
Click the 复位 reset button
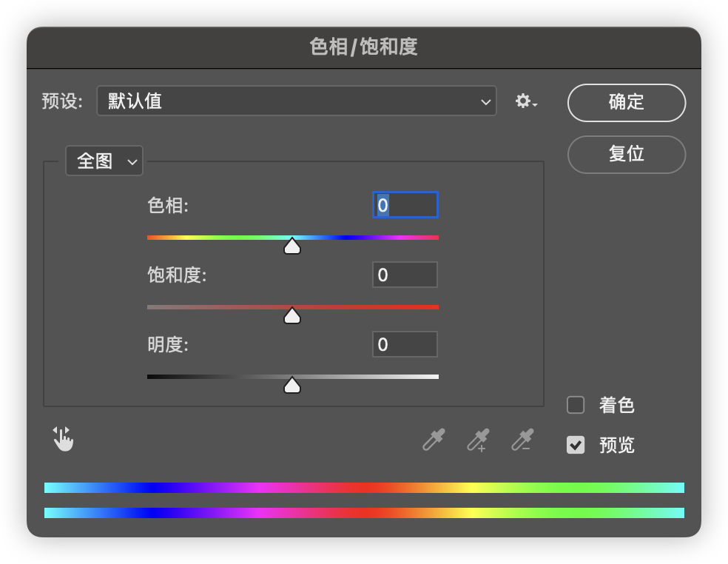pos(627,154)
